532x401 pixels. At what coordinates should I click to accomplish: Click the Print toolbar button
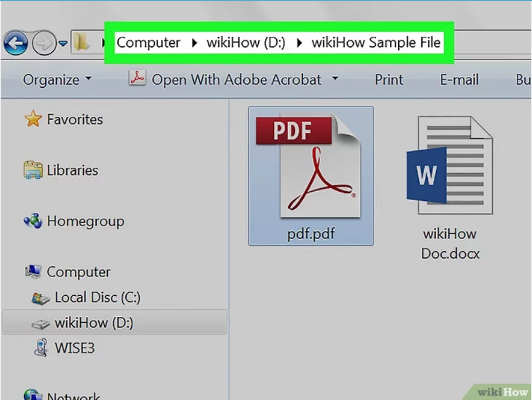pyautogui.click(x=389, y=80)
